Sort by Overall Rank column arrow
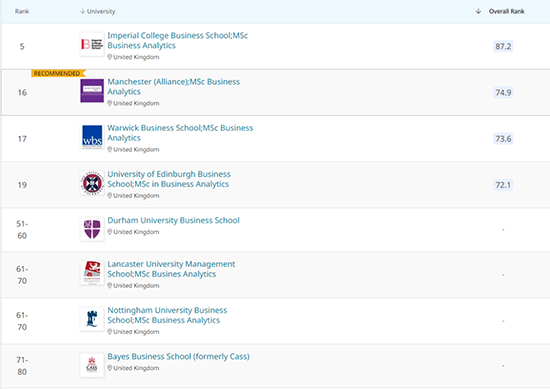 pos(478,11)
